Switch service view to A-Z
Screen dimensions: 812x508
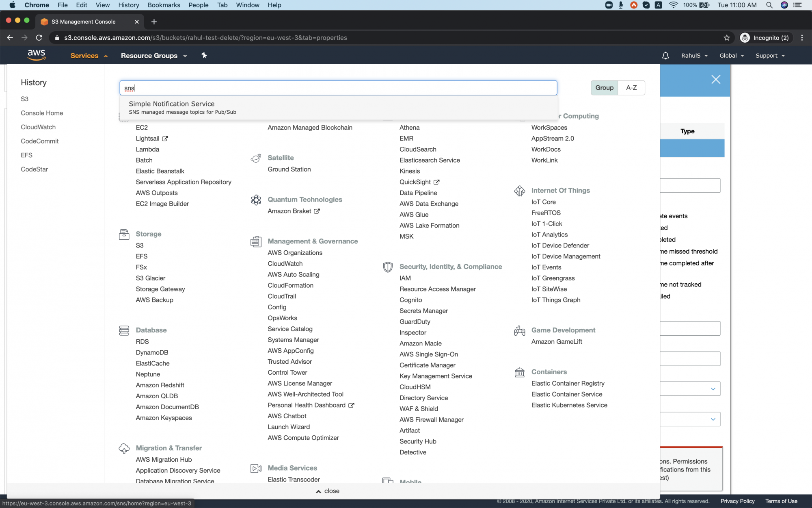coord(631,87)
